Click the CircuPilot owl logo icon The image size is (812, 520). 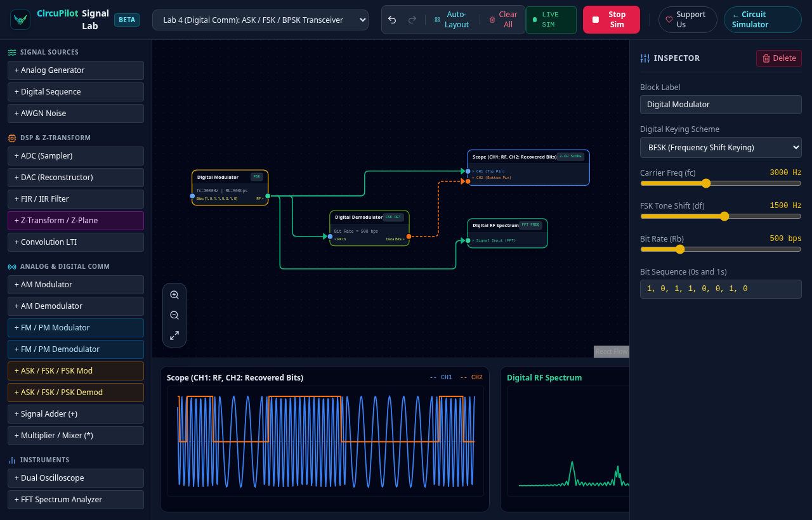click(x=20, y=20)
